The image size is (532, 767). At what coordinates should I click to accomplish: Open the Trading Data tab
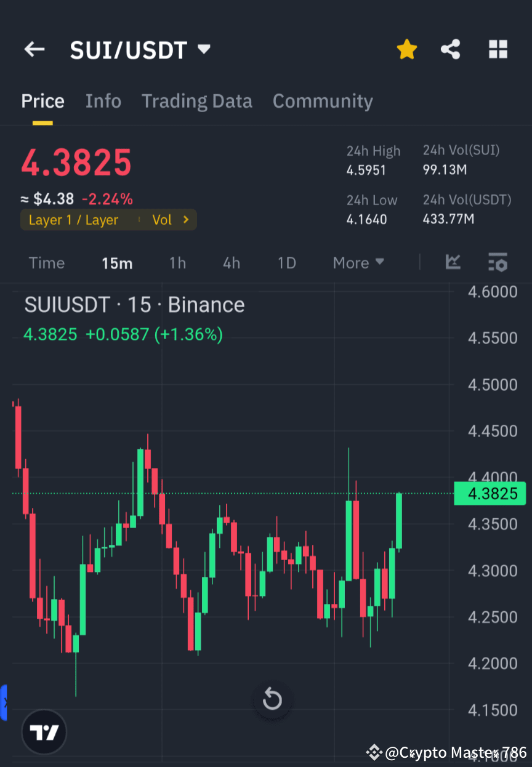tap(196, 101)
